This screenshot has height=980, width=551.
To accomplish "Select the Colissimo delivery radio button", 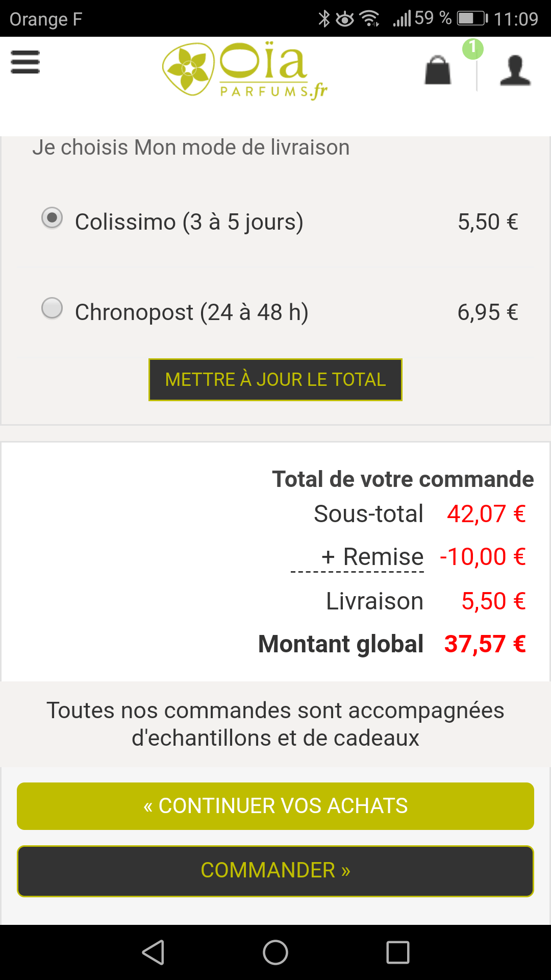I will pos(52,218).
